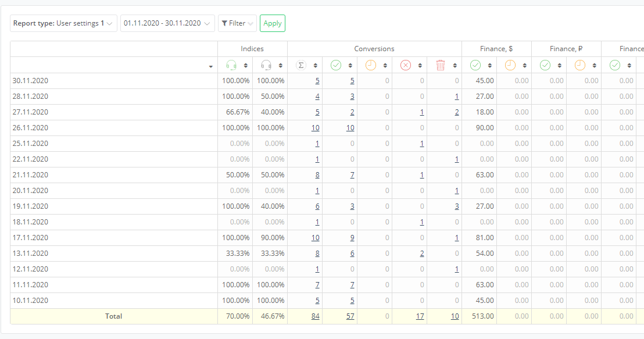Click approved conversions 10 for 26.11.2020

click(x=349, y=128)
